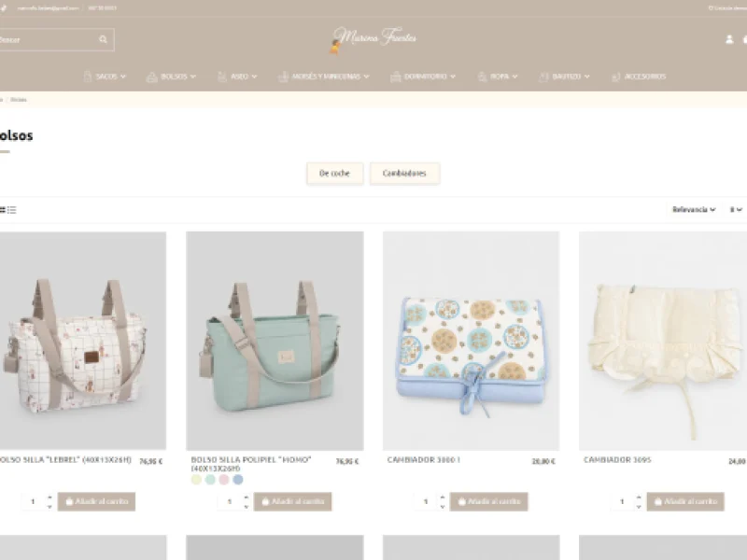Add Cambiador 3000 I to cart
This screenshot has width=747, height=560.
tap(488, 501)
